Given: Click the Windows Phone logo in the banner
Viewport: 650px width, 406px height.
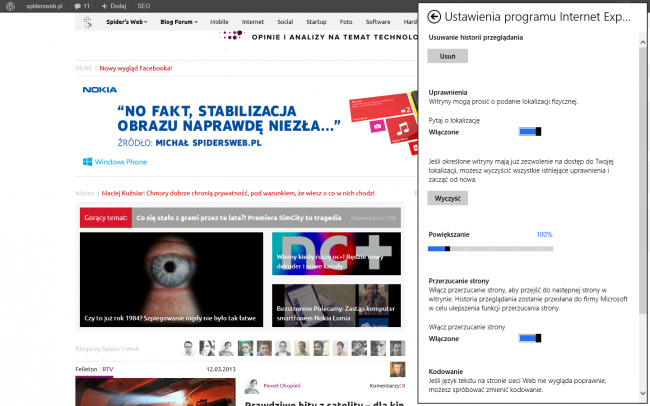Looking at the screenshot, I should (115, 162).
